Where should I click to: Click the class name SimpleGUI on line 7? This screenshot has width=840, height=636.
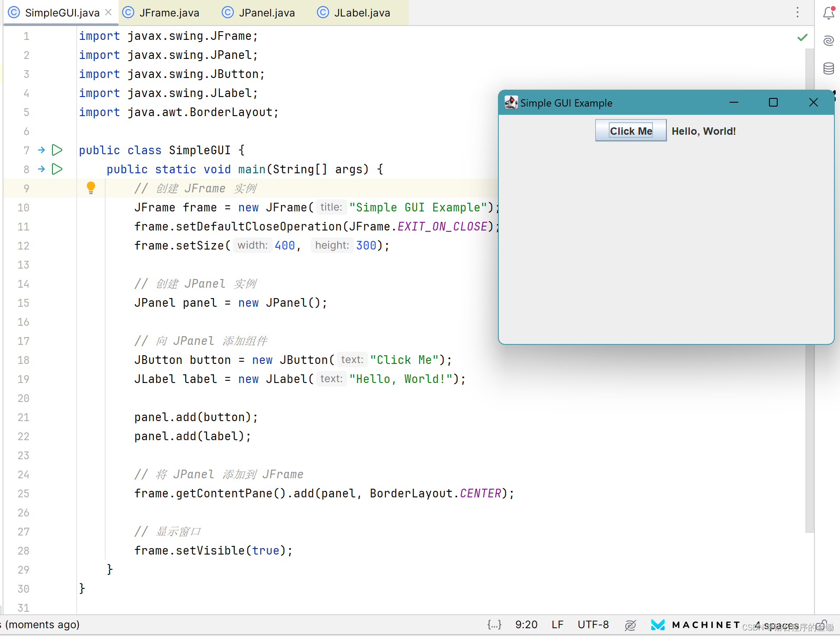(x=200, y=150)
